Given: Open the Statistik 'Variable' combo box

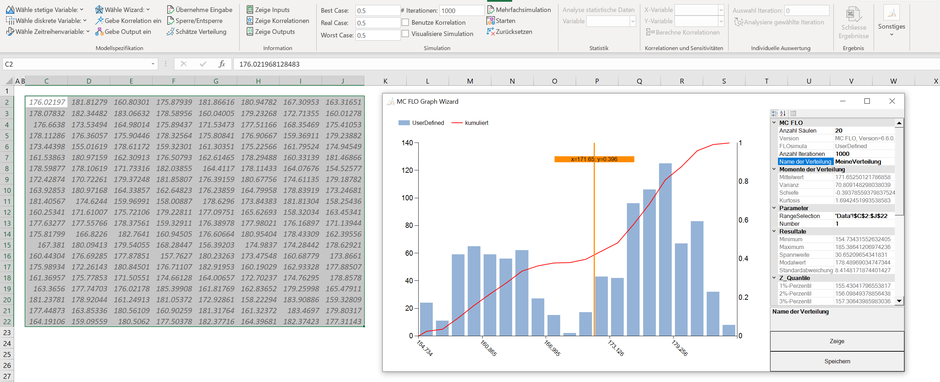Looking at the screenshot, I should [x=611, y=21].
